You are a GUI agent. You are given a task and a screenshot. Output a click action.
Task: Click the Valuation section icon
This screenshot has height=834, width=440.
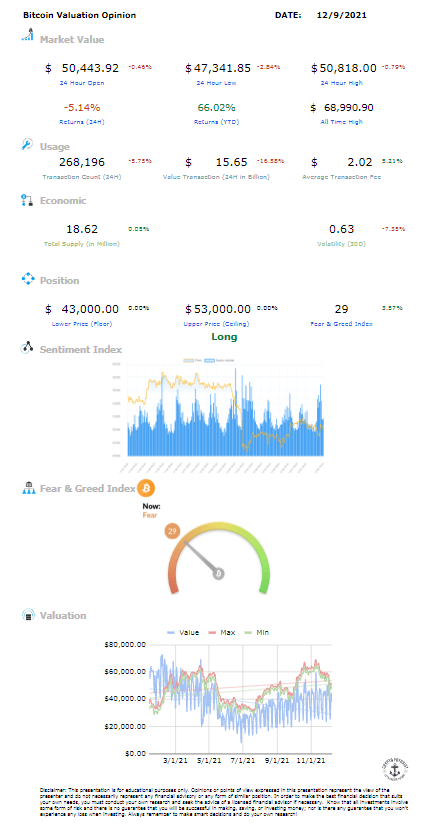click(28, 615)
